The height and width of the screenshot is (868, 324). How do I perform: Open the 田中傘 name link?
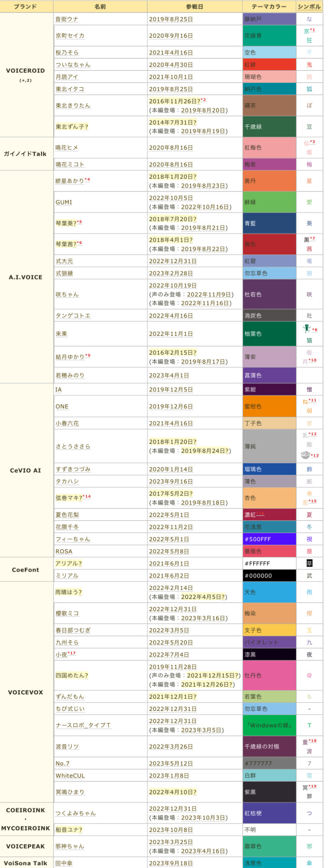pyautogui.click(x=64, y=863)
